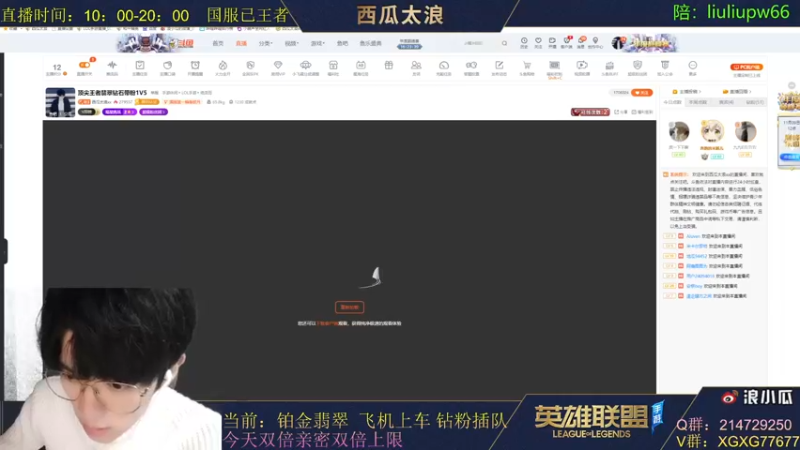Screen dimensions: 800x450
Task: Click the video playback icon in toolbar
Action: tap(582, 65)
